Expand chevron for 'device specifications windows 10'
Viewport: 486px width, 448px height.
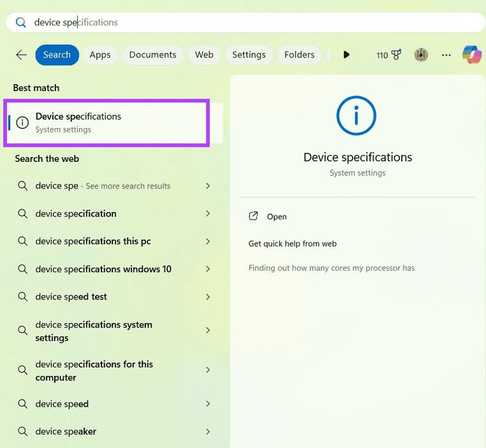point(208,269)
